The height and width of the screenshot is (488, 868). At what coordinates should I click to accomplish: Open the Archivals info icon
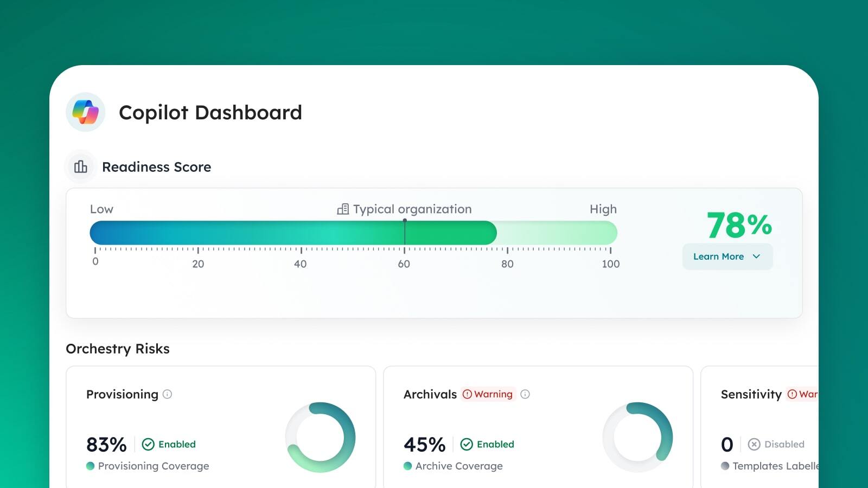click(x=525, y=394)
